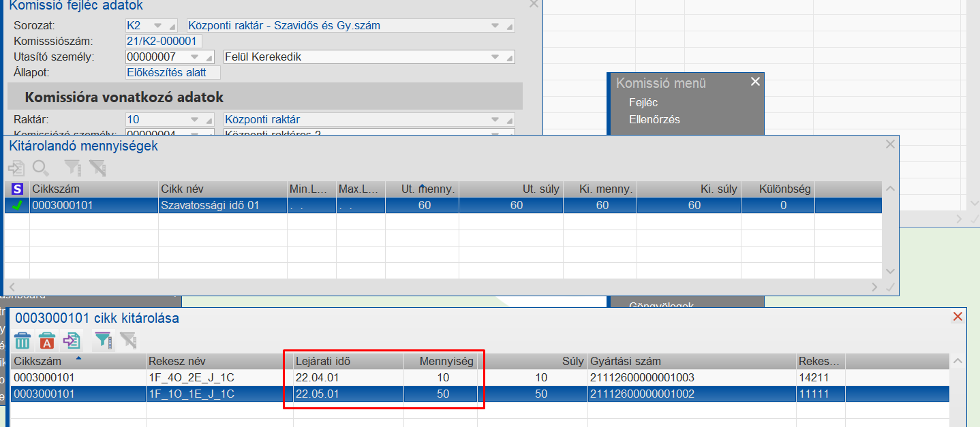Click expiry date 22.04.01 cell
This screenshot has height=427, width=980.
click(x=348, y=377)
